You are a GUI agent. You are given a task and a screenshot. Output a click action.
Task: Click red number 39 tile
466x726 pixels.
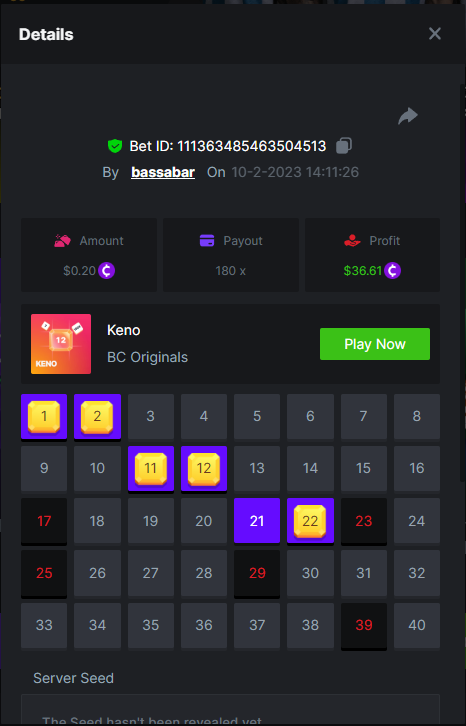(364, 625)
